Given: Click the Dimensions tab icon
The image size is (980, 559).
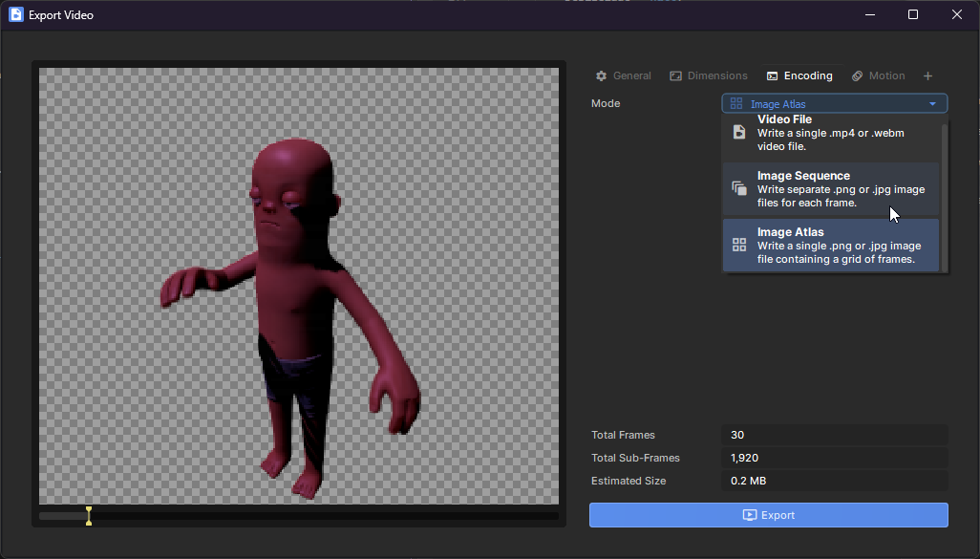Looking at the screenshot, I should 675,76.
